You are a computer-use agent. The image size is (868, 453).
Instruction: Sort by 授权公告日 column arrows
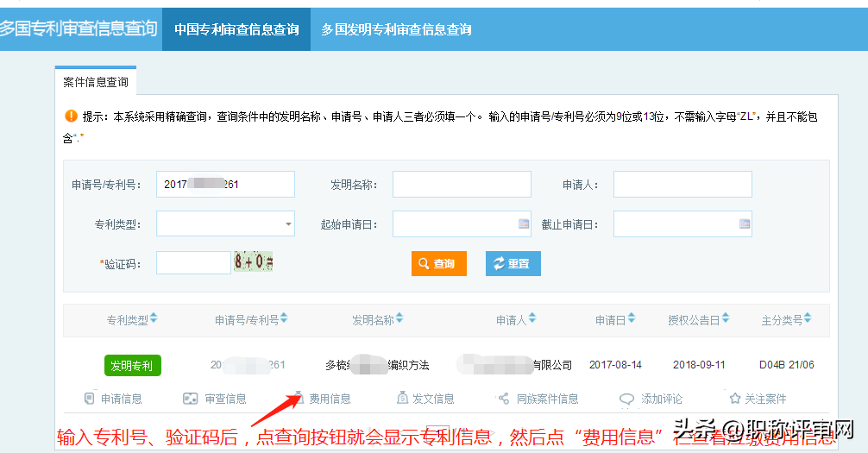pos(726,319)
